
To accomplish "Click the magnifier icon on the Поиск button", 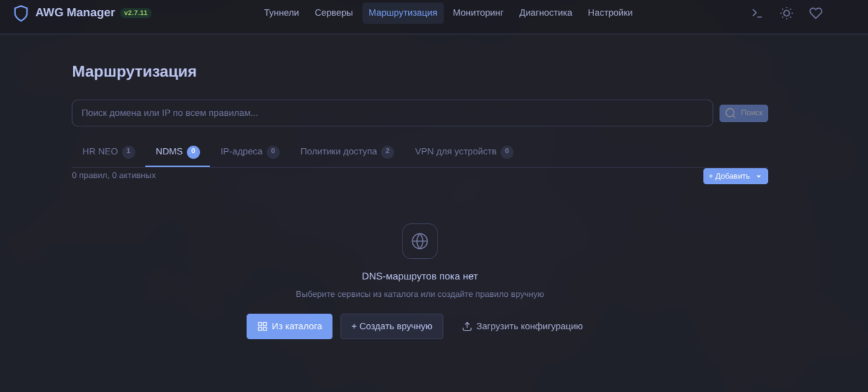I will tap(730, 113).
